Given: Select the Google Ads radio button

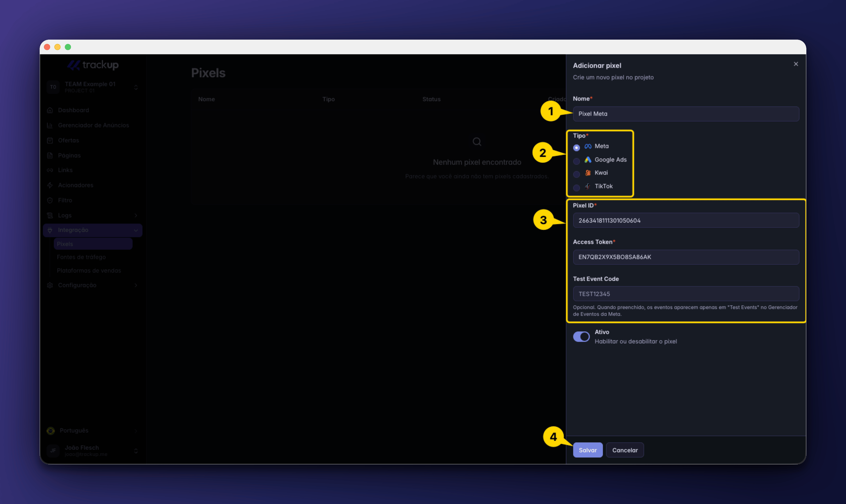Looking at the screenshot, I should [x=576, y=161].
